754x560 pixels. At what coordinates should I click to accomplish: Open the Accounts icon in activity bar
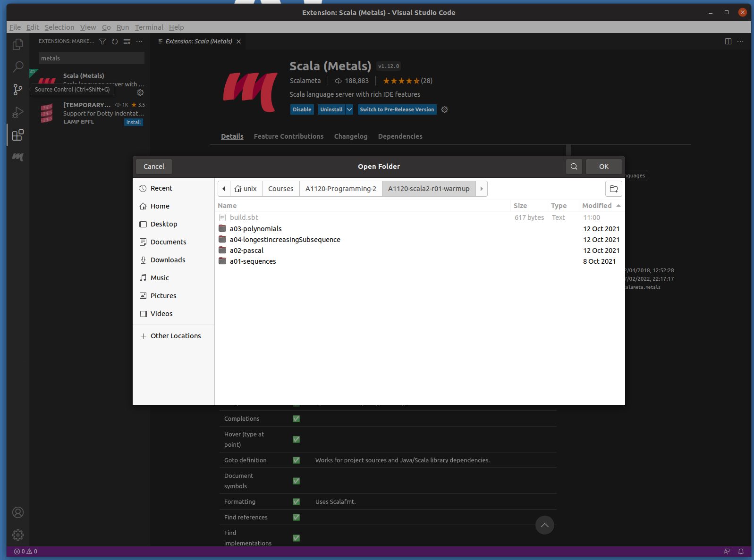(18, 512)
